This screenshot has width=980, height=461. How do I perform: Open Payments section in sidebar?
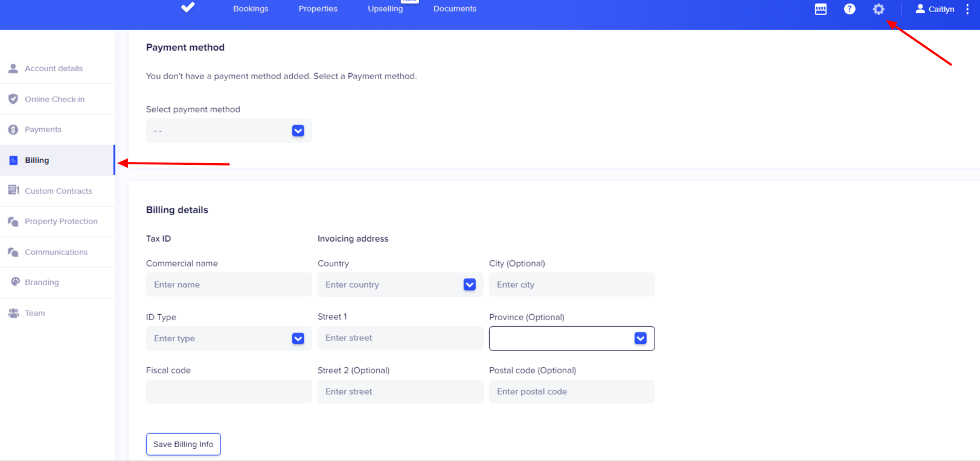click(x=43, y=129)
